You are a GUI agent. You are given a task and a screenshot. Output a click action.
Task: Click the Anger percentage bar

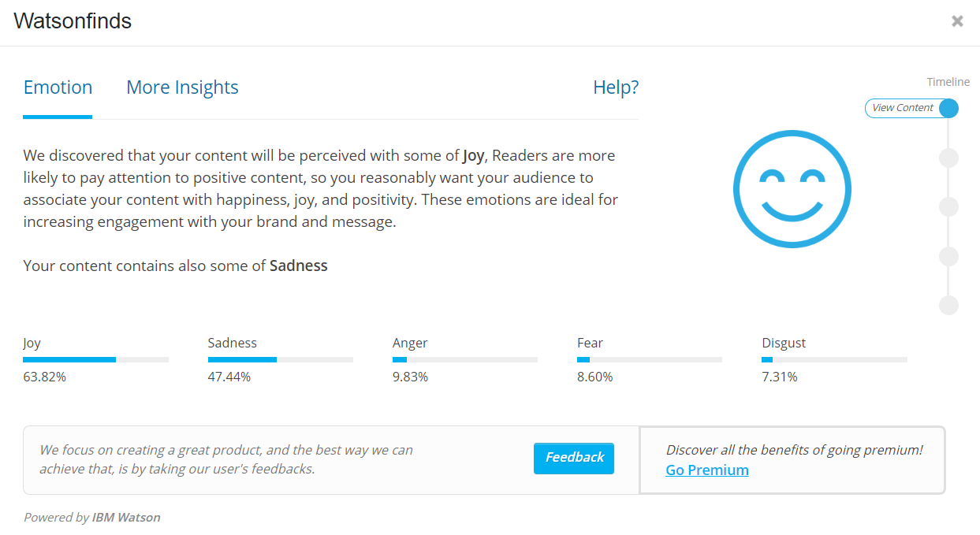point(464,359)
